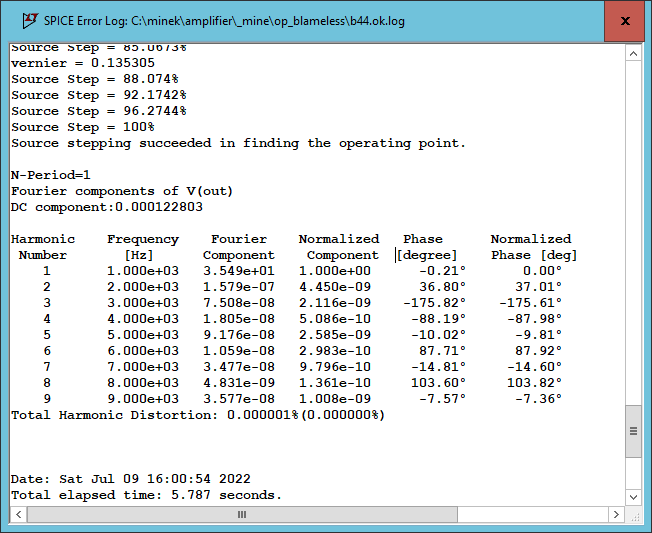Click the phase value -0.21°

[x=442, y=271]
